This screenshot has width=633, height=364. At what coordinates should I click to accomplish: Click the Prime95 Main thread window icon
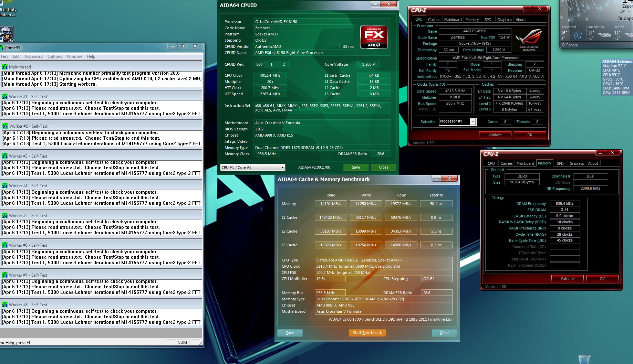pos(5,67)
